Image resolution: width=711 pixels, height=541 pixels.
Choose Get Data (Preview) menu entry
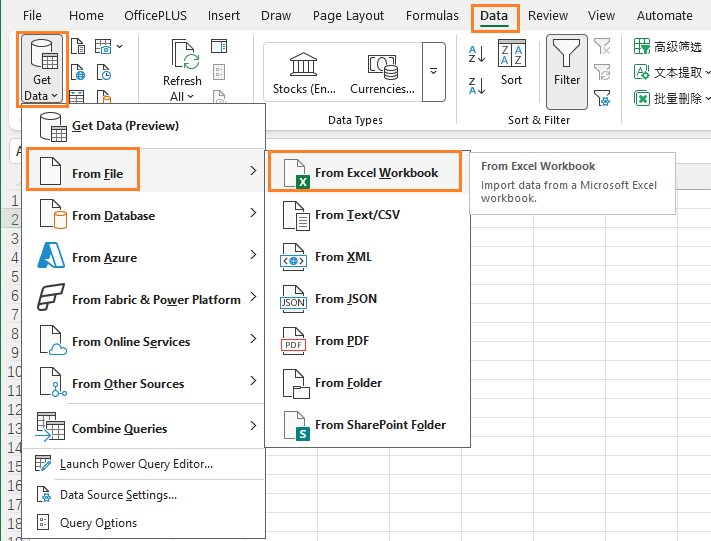pos(143,127)
